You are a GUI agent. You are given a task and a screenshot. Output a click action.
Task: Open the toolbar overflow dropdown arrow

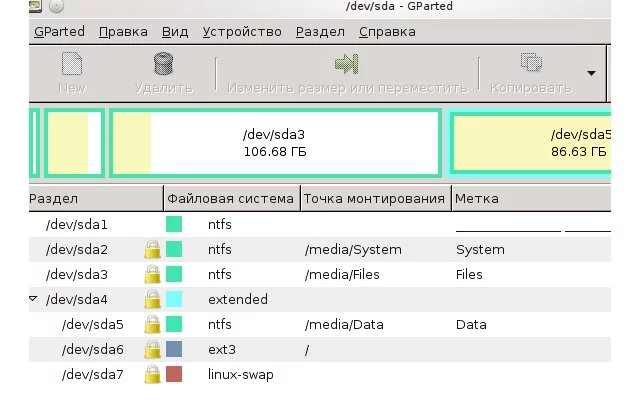tap(591, 73)
